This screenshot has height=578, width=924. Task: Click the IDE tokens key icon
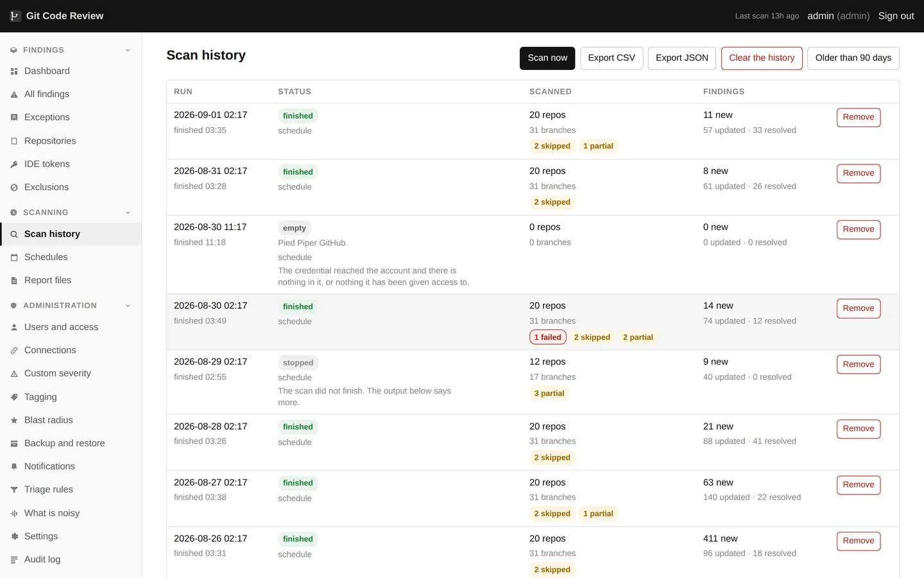point(14,164)
